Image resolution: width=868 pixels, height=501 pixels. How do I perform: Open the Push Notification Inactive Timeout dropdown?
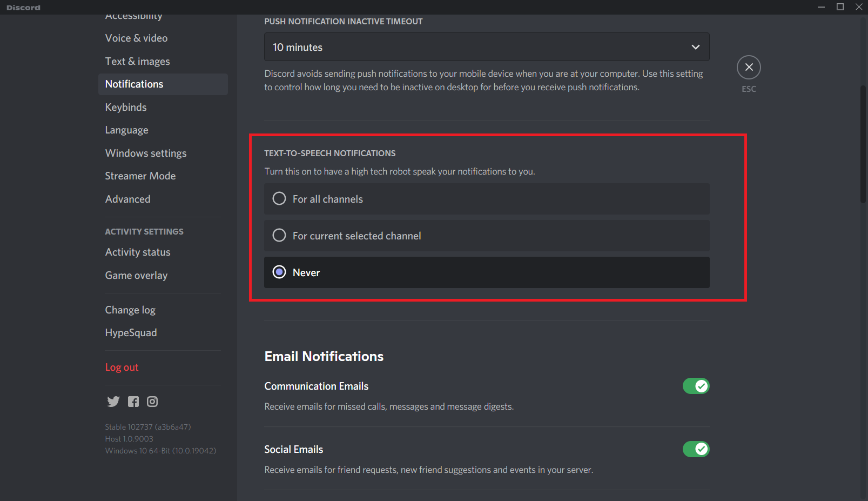486,47
